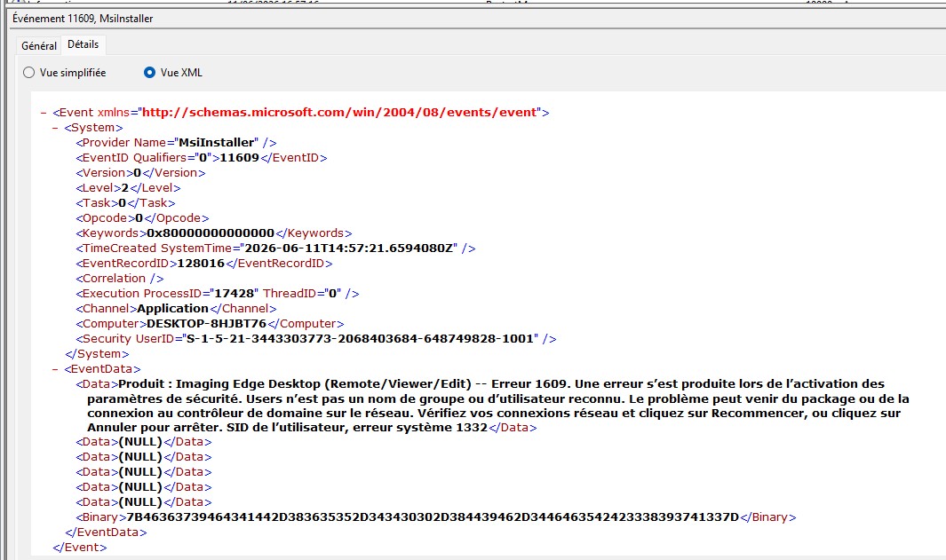Click the EventRecordID value 128016
Screen dimensions: 946x560
click(201, 264)
